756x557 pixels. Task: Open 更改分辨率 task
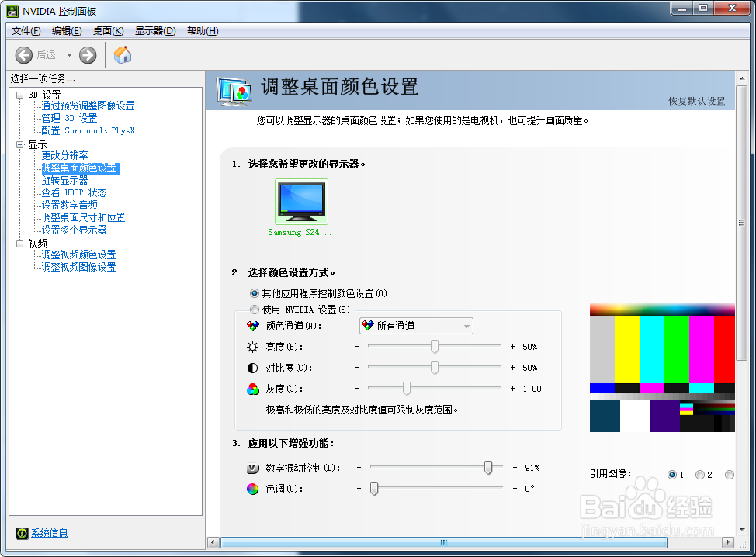64,155
